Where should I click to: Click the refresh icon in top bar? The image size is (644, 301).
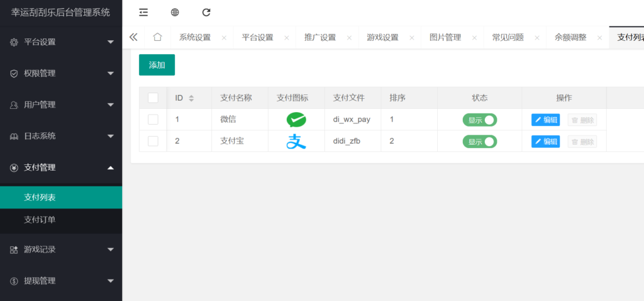tap(206, 13)
